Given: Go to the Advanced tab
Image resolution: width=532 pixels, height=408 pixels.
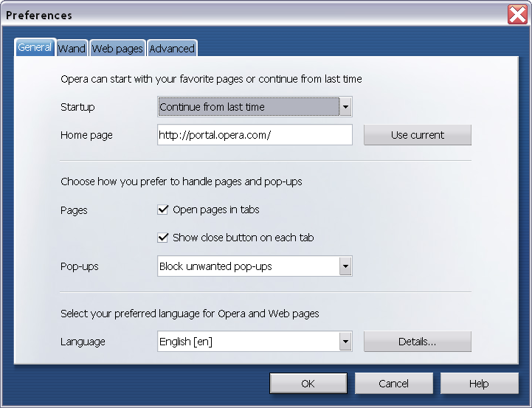Looking at the screenshot, I should click(x=172, y=49).
